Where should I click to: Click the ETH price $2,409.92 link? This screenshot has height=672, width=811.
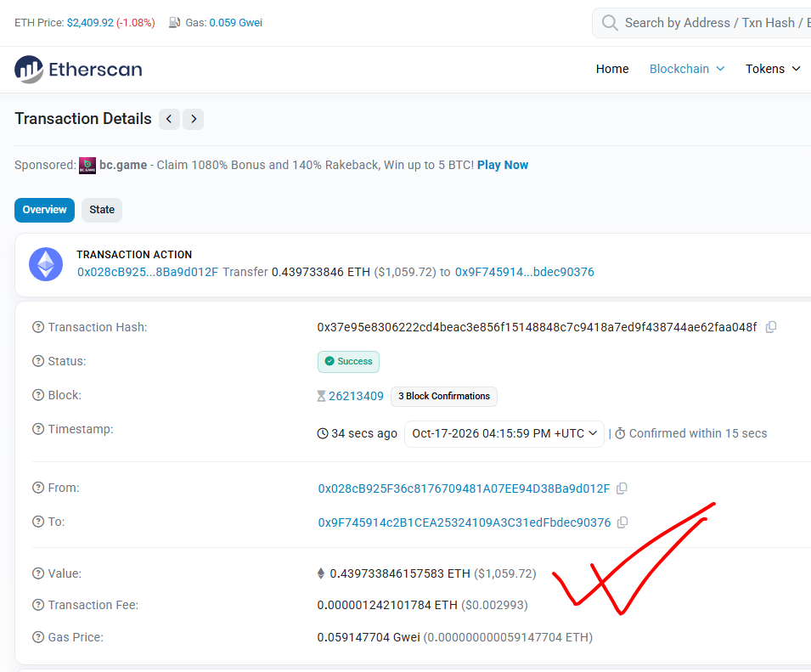coord(90,23)
